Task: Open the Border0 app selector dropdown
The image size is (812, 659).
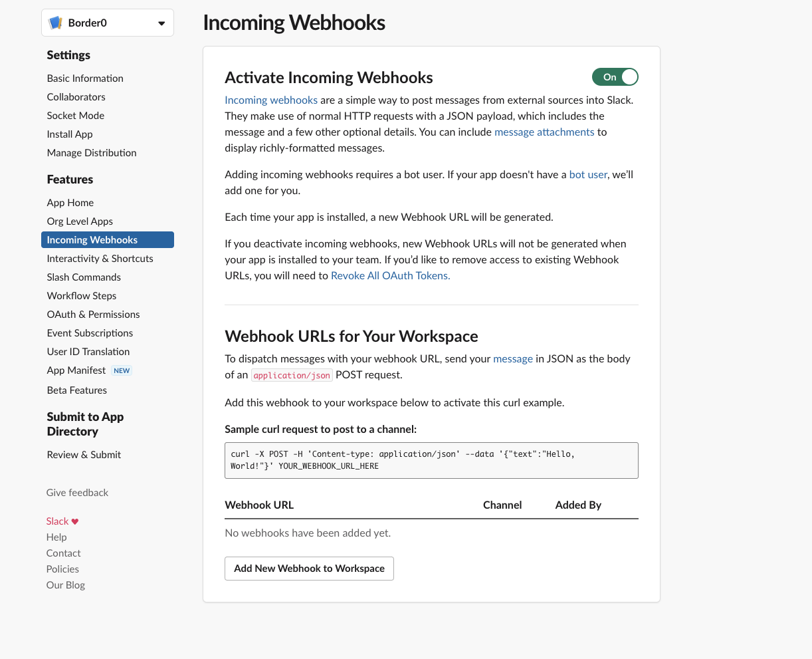Action: click(x=108, y=23)
